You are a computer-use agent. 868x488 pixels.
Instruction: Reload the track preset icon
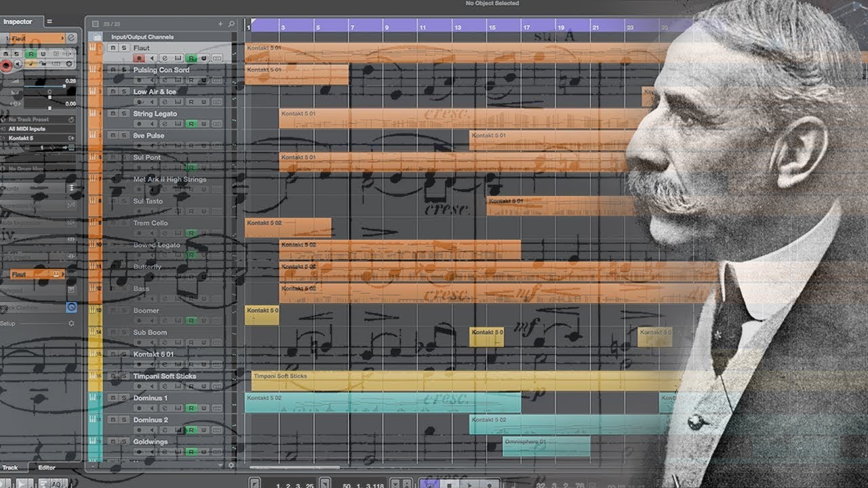pyautogui.click(x=72, y=120)
